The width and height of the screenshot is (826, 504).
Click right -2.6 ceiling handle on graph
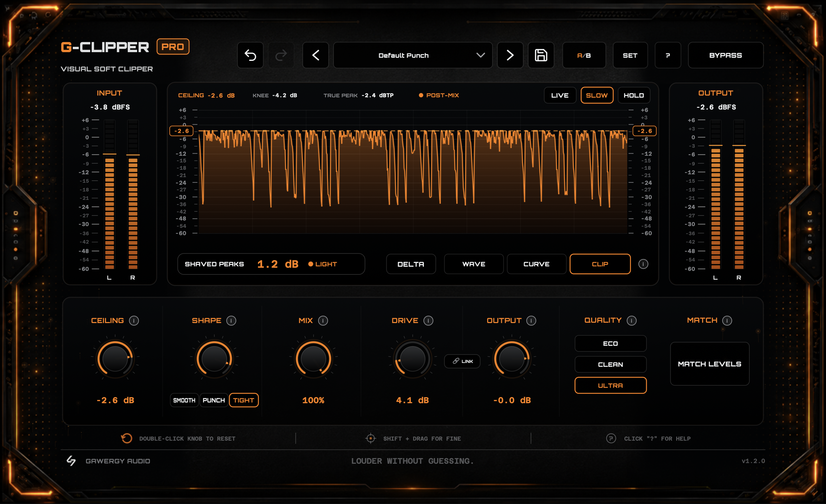644,131
